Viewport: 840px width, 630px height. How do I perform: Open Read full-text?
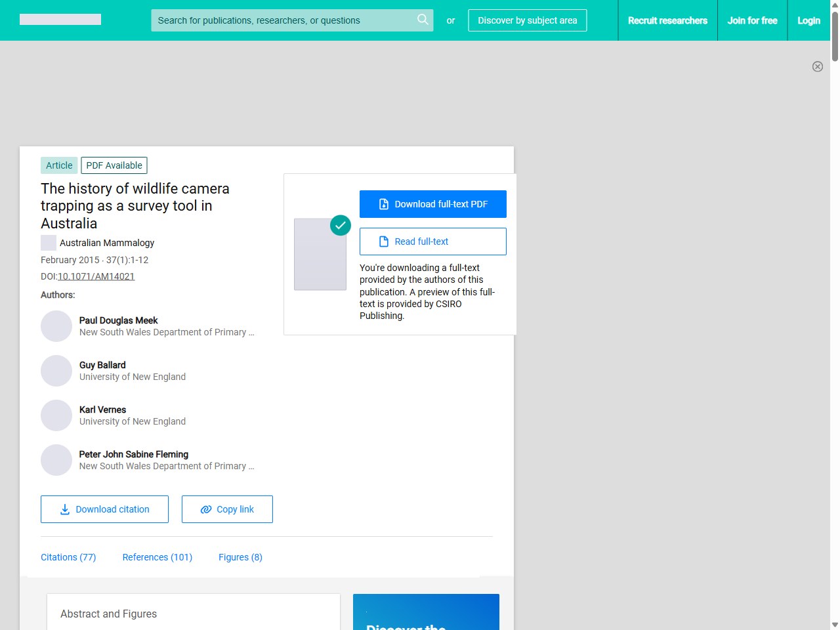(x=432, y=241)
